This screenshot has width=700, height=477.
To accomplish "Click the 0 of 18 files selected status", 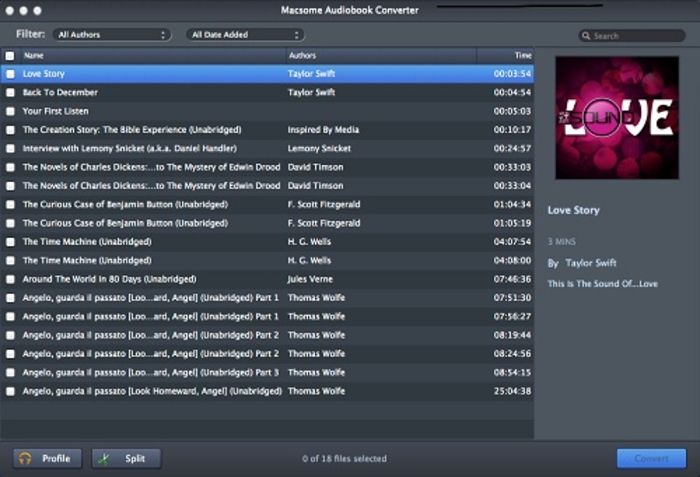I will click(x=344, y=459).
